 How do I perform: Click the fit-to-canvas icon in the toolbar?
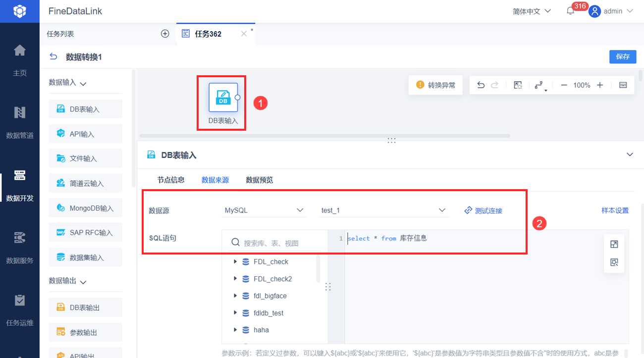click(518, 85)
